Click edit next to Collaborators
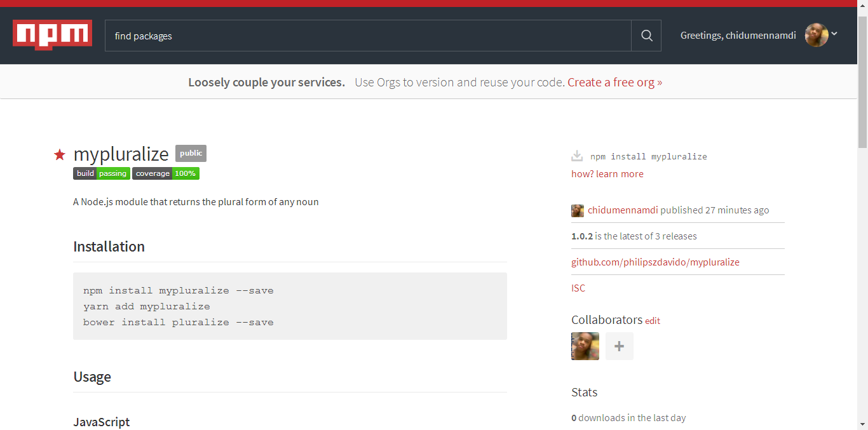Screen dimensions: 868x430 pos(653,321)
